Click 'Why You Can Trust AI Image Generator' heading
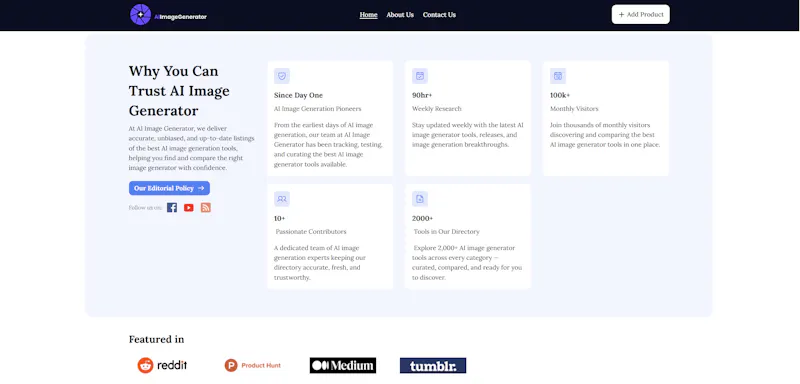 coord(179,90)
